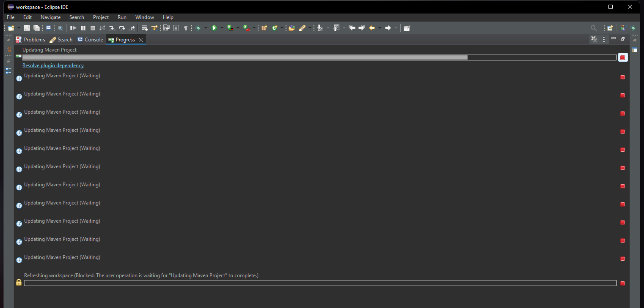Click the Previous Annotation toolbar icon
This screenshot has height=308, width=644.
[x=336, y=28]
